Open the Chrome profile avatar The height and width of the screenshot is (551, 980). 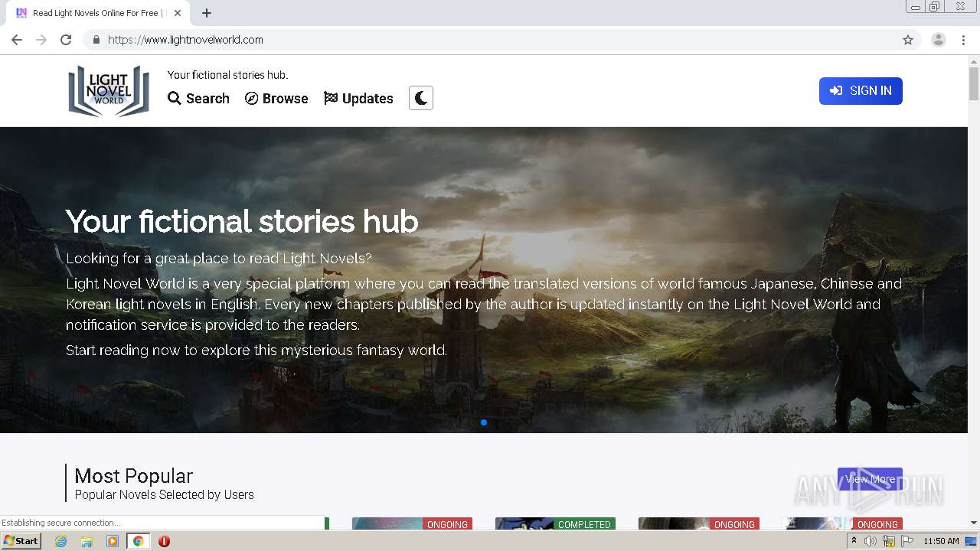[939, 40]
